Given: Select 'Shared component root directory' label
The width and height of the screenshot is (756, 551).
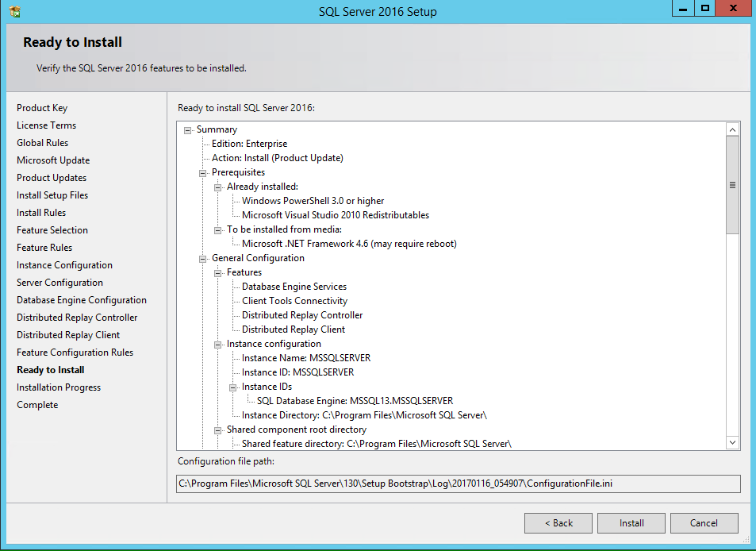Looking at the screenshot, I should 297,430.
